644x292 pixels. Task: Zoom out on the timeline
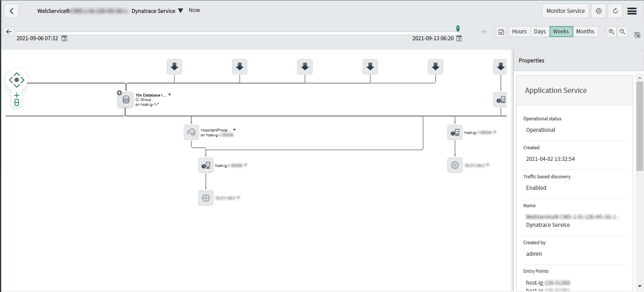(x=622, y=31)
